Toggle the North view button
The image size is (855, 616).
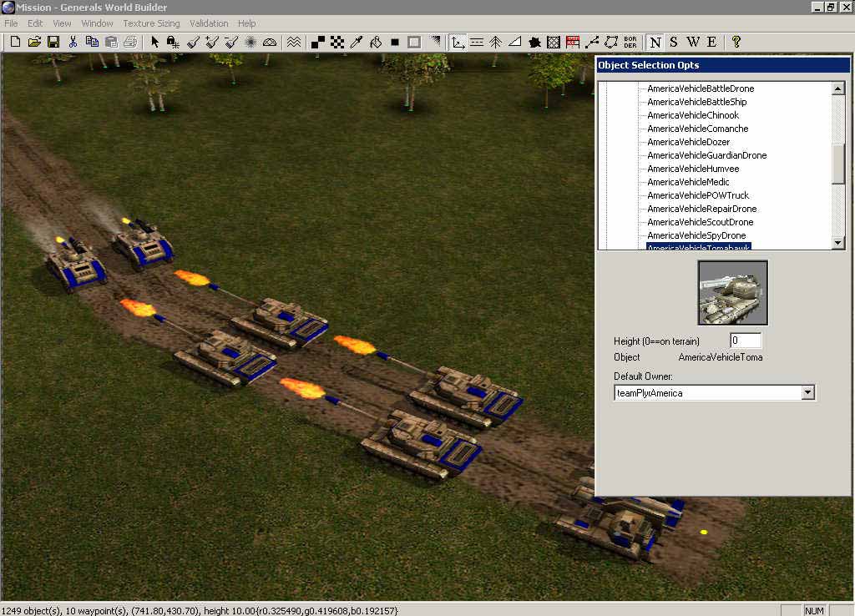point(655,42)
